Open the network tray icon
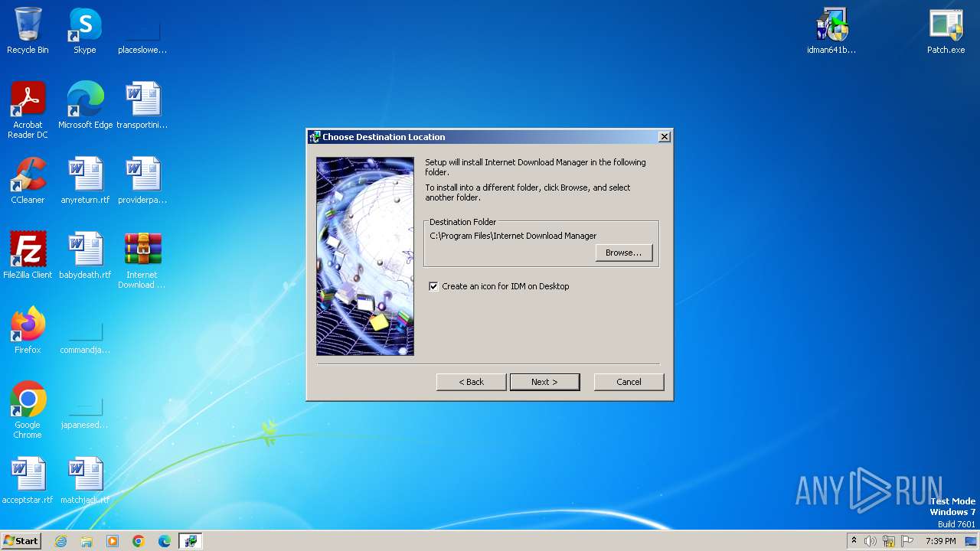Image resolution: width=980 pixels, height=551 pixels. point(889,541)
